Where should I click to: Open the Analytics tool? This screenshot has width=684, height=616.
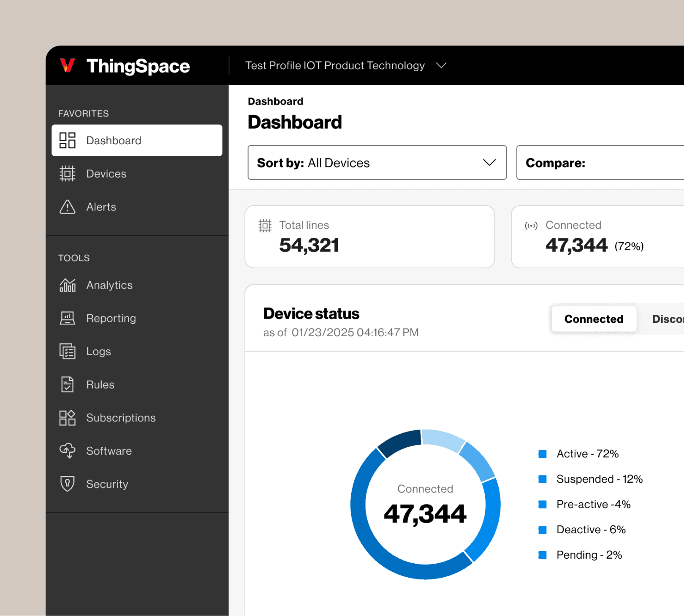point(137,285)
